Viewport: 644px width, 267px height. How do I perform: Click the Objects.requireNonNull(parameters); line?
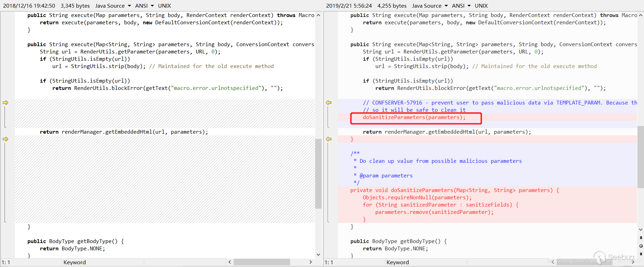[x=417, y=198]
